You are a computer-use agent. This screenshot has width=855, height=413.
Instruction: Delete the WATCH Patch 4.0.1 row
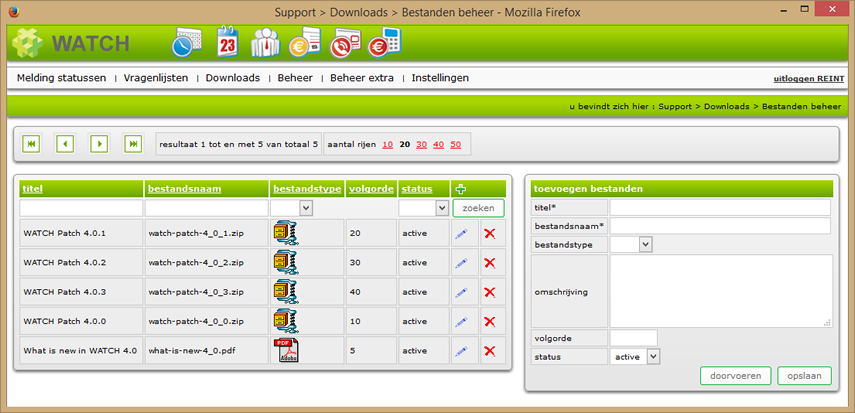point(489,234)
